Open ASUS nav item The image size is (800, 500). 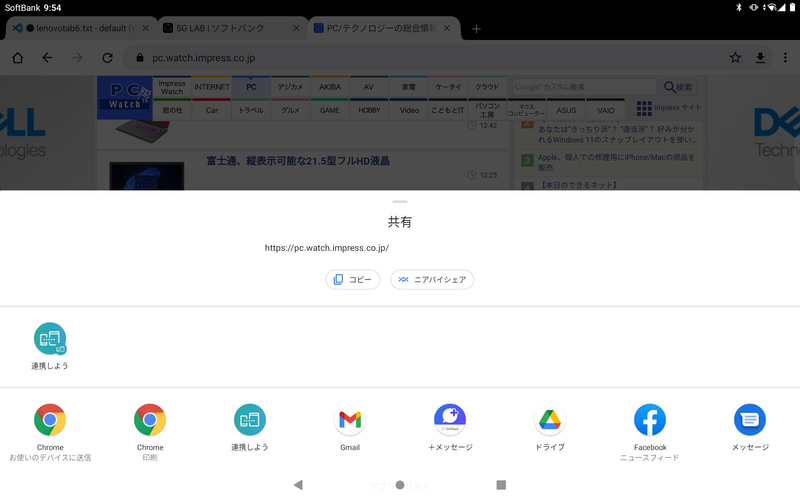click(x=566, y=110)
